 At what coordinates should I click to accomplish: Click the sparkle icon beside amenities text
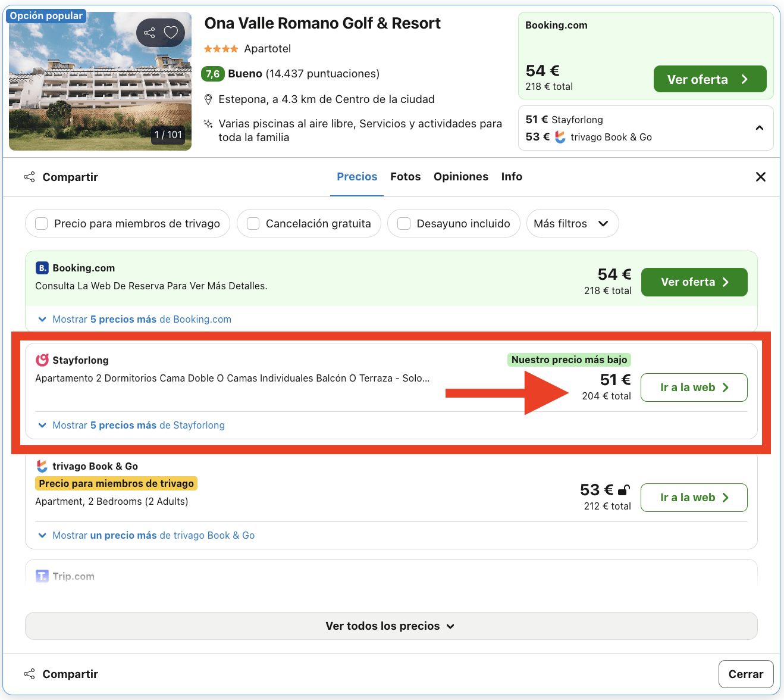(208, 124)
